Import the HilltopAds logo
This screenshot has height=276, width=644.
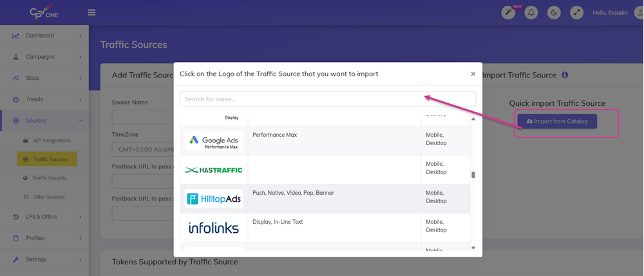214,199
